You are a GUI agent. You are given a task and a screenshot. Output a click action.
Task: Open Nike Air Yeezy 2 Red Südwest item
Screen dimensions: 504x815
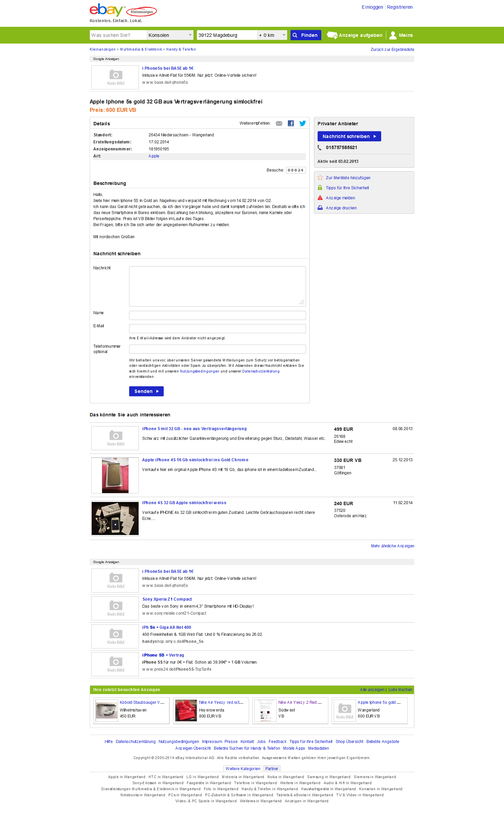(x=300, y=702)
